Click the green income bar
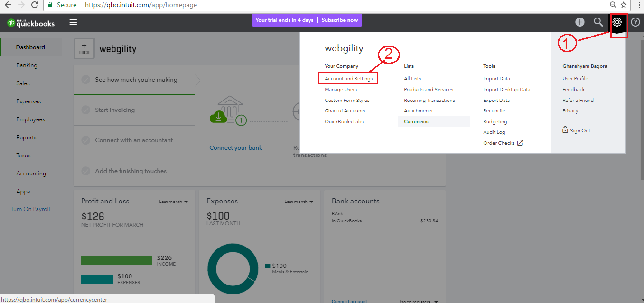Screen dimensions: 644x303 [x=117, y=260]
